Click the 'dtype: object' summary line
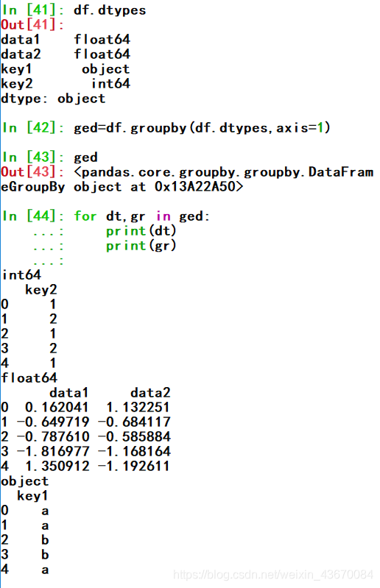Viewport: 380px width, 588px height. coord(53,99)
